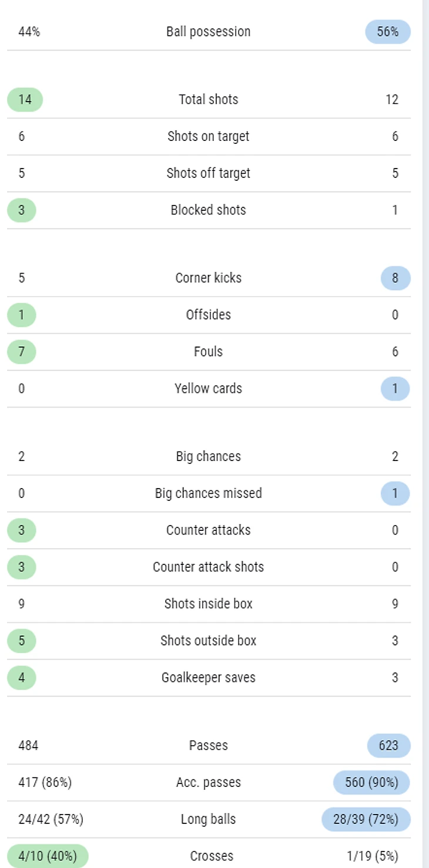Screen dimensions: 429x868
Task: Click the Counter attacks green 3 badge
Action: point(22,530)
